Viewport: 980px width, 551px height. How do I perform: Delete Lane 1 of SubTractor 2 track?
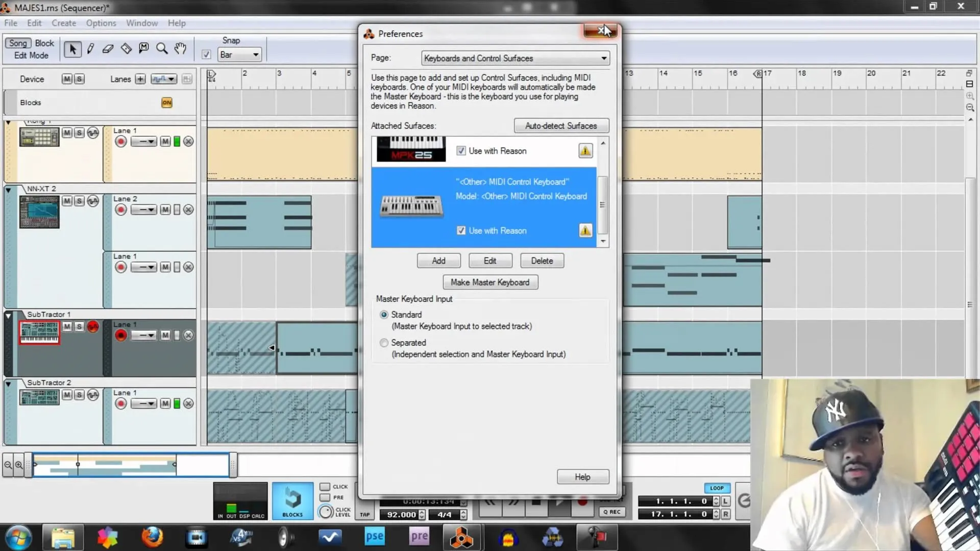pos(188,404)
